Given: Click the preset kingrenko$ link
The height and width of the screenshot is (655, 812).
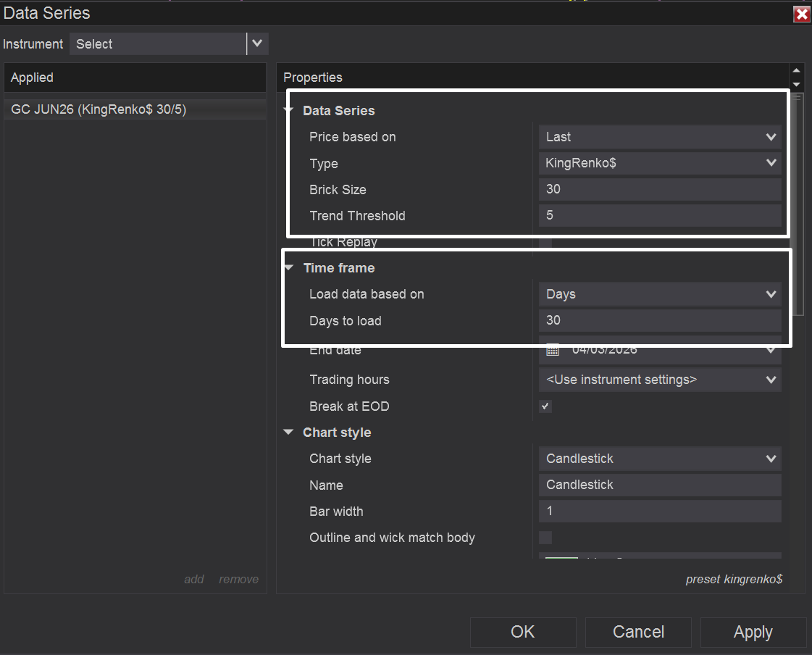Looking at the screenshot, I should click(734, 579).
